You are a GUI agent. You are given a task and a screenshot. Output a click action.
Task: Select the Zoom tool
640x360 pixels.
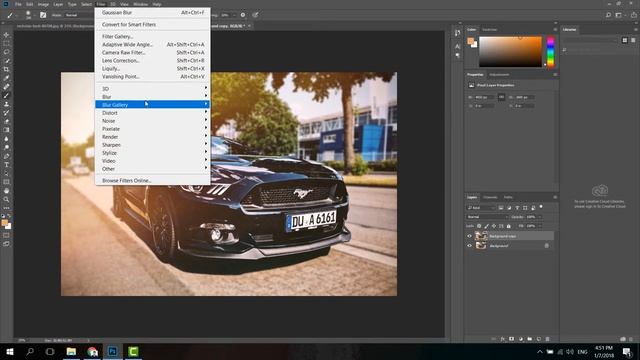point(6,199)
